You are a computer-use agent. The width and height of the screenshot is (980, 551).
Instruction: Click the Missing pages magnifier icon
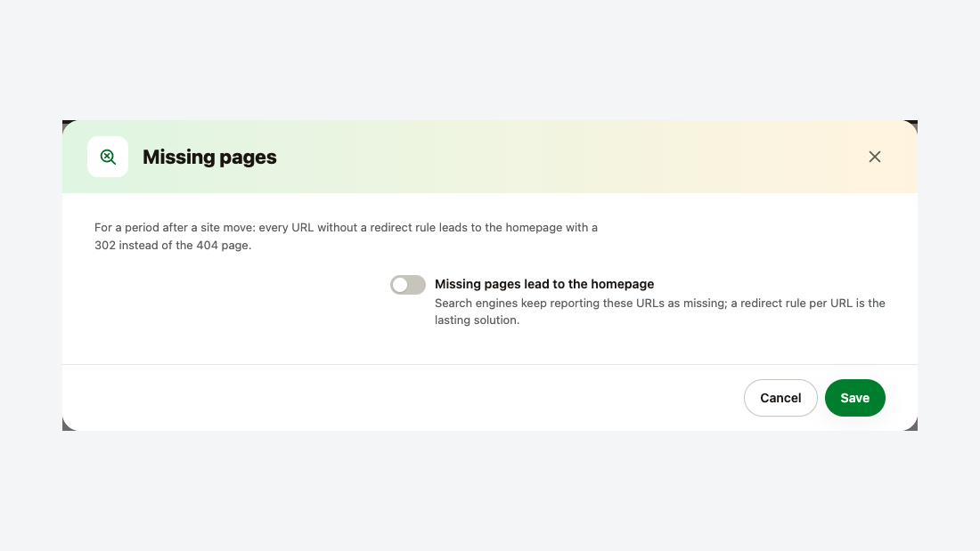108,157
